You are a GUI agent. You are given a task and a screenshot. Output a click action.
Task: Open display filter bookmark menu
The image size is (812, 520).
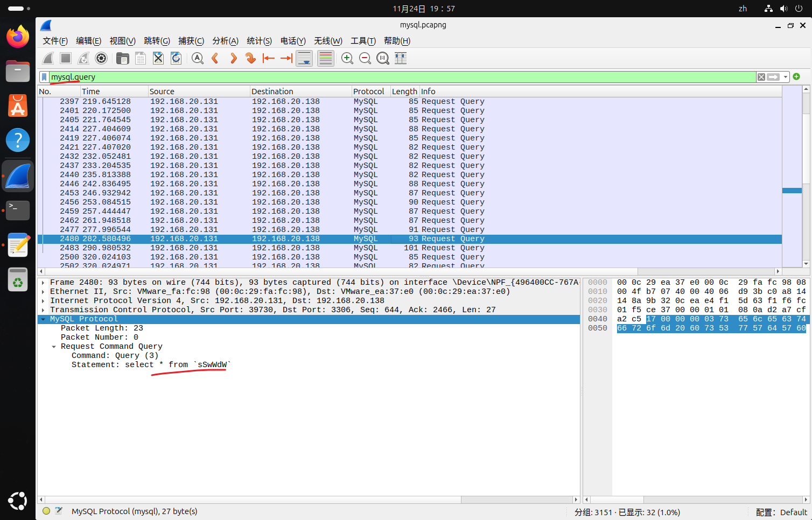pos(44,77)
